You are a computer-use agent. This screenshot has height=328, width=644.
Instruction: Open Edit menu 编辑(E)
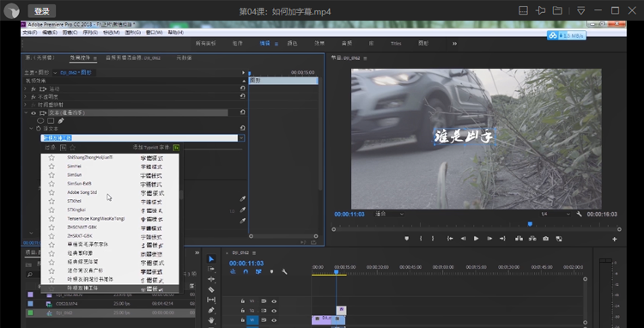(x=50, y=33)
